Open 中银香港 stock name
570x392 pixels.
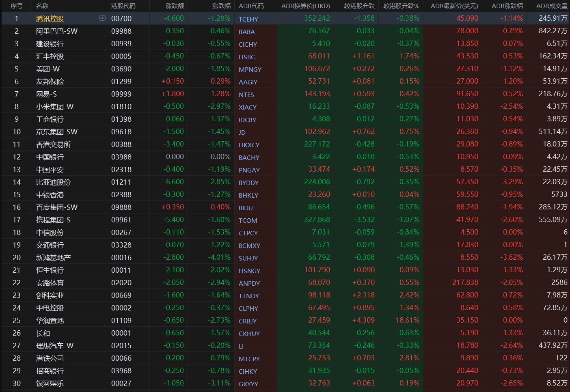click(x=50, y=195)
